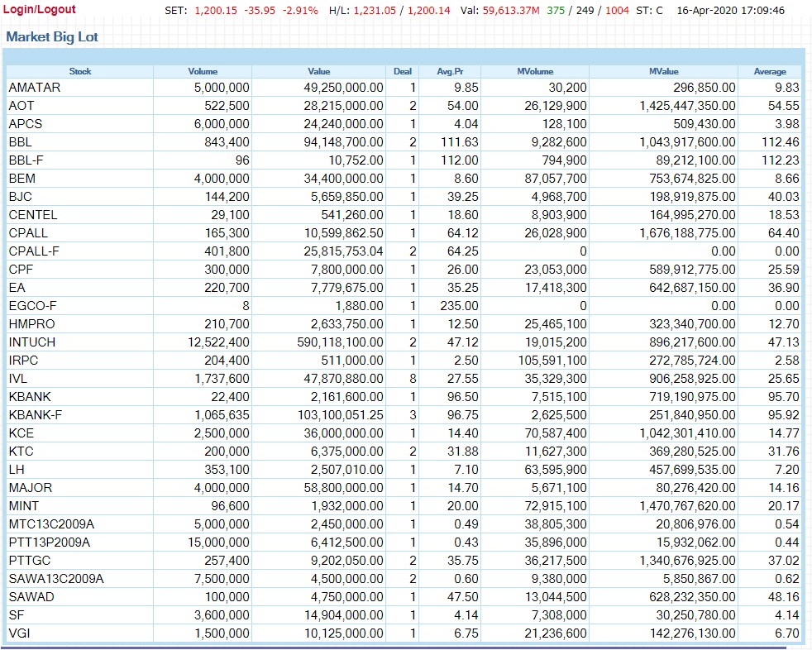The image size is (812, 650).
Task: Select the PTTGC stock name
Action: click(30, 561)
